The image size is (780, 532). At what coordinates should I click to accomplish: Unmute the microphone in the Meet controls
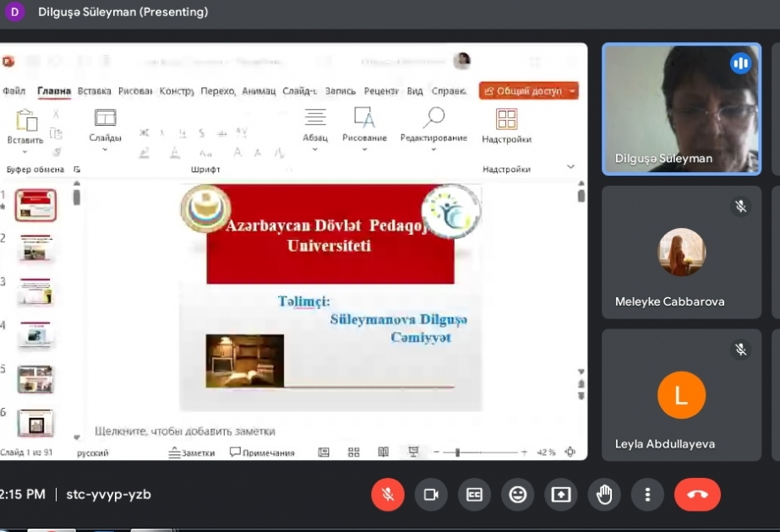(388, 494)
